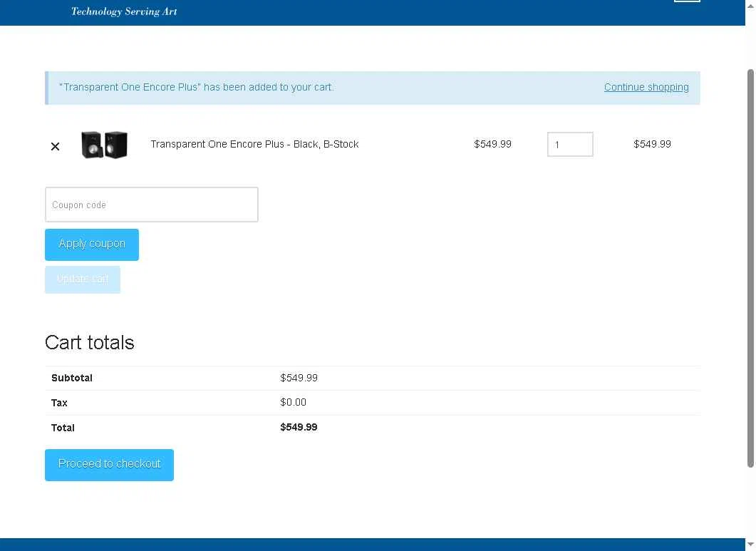Click the scrollbar up arrow
The height and width of the screenshot is (551, 756).
point(750,5)
